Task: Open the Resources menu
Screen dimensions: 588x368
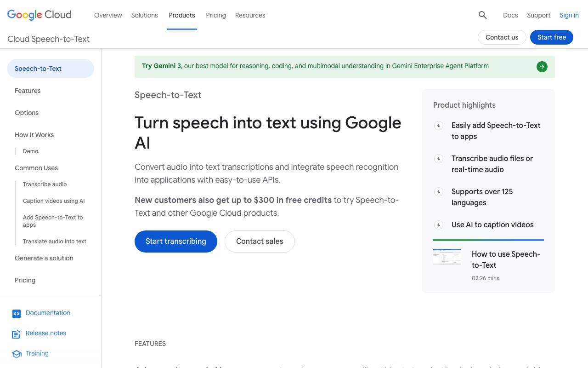Action: coord(250,15)
